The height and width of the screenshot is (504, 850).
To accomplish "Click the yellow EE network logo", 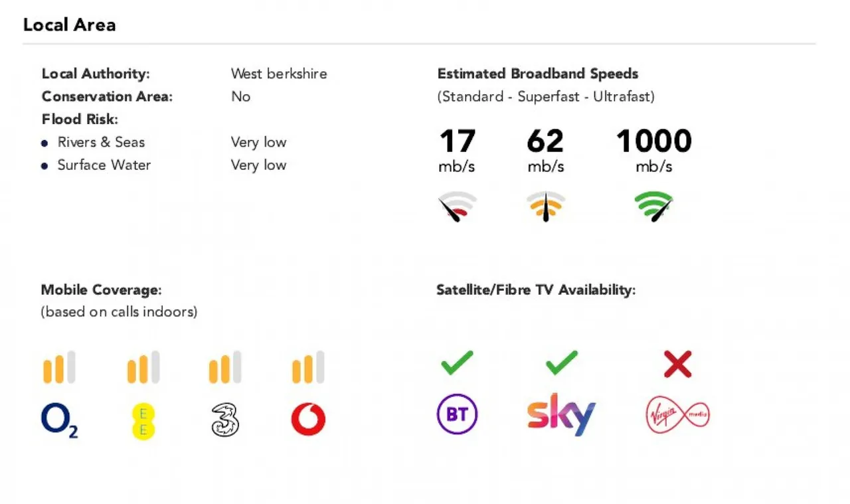I will [x=143, y=421].
